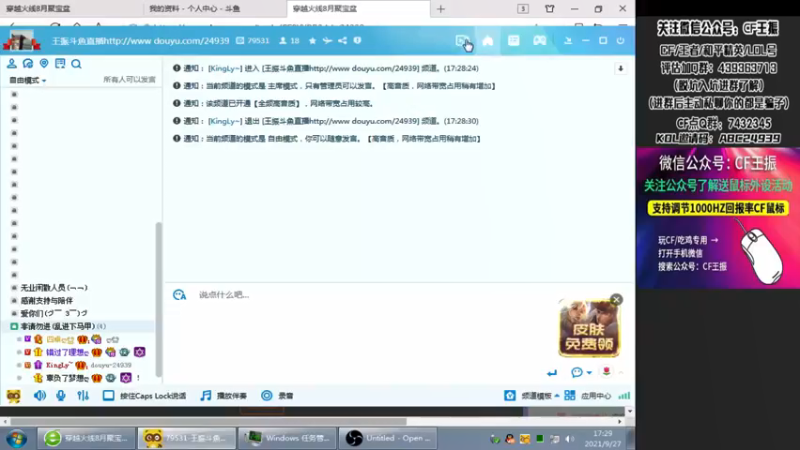Image resolution: width=800 pixels, height=450 pixels.
Task: Open the audio mixer settings icon
Action: [x=83, y=396]
